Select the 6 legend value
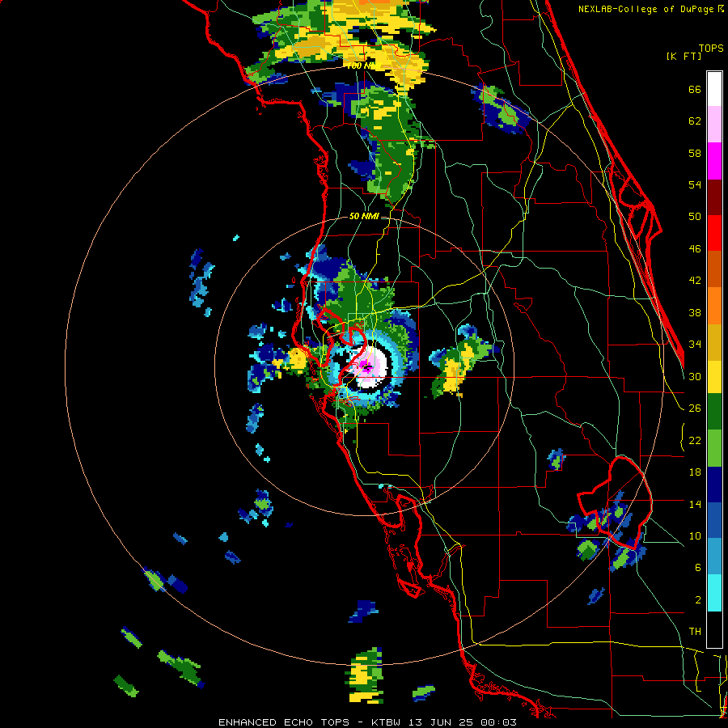The image size is (728, 728). coord(698,568)
